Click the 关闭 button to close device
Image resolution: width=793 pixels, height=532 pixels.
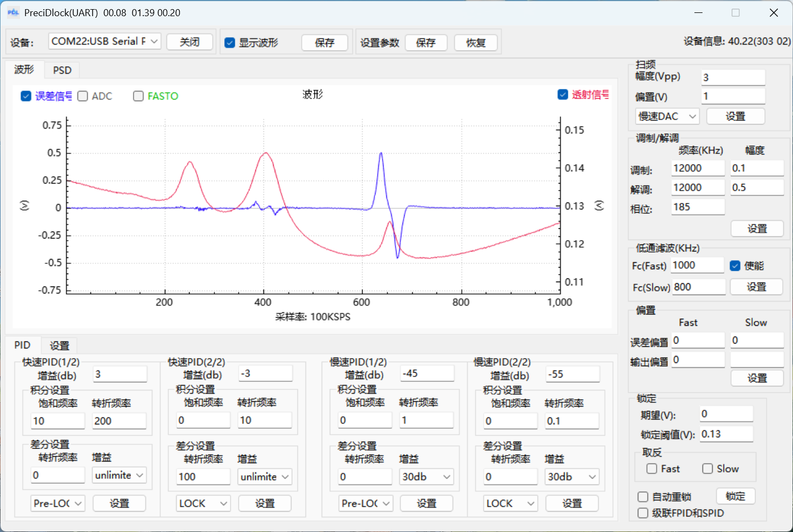pyautogui.click(x=189, y=42)
